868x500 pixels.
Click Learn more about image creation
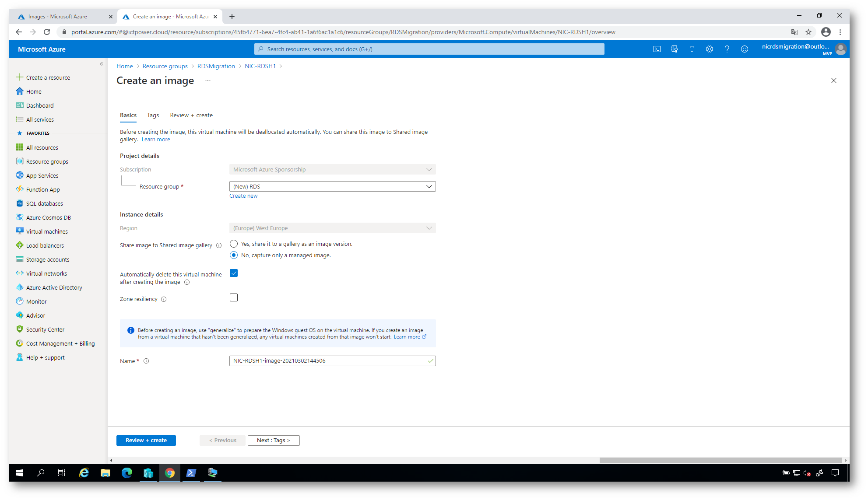pos(156,140)
